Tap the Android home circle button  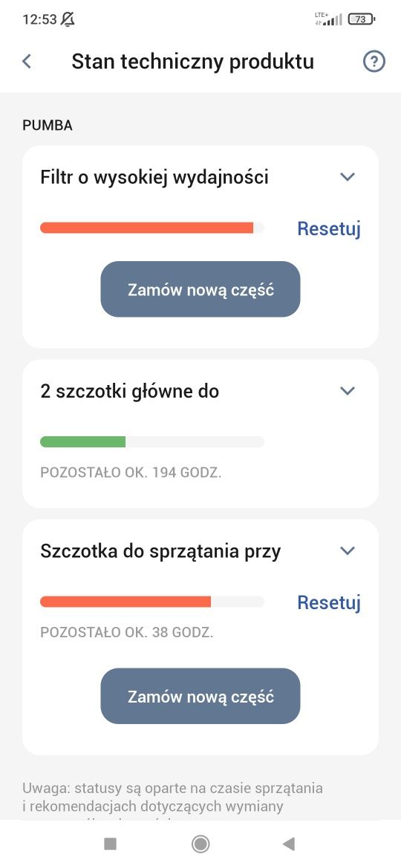coord(200,844)
